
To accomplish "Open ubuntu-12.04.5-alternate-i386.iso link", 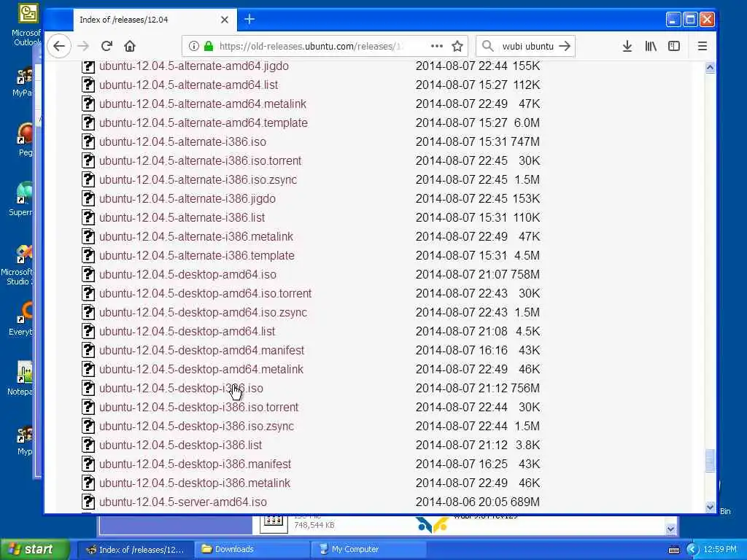I will [182, 142].
